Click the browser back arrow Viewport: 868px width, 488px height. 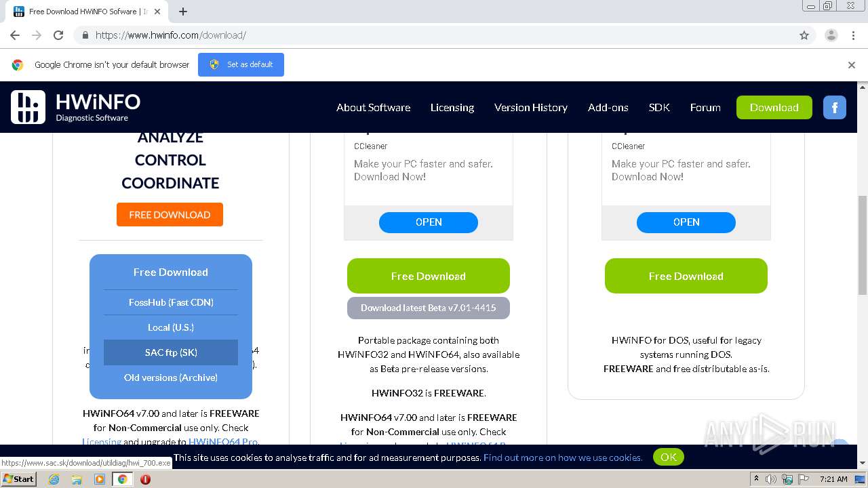coord(15,35)
